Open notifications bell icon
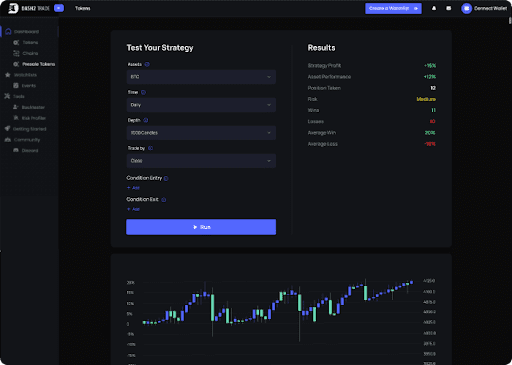The height and width of the screenshot is (365, 512). 434,8
